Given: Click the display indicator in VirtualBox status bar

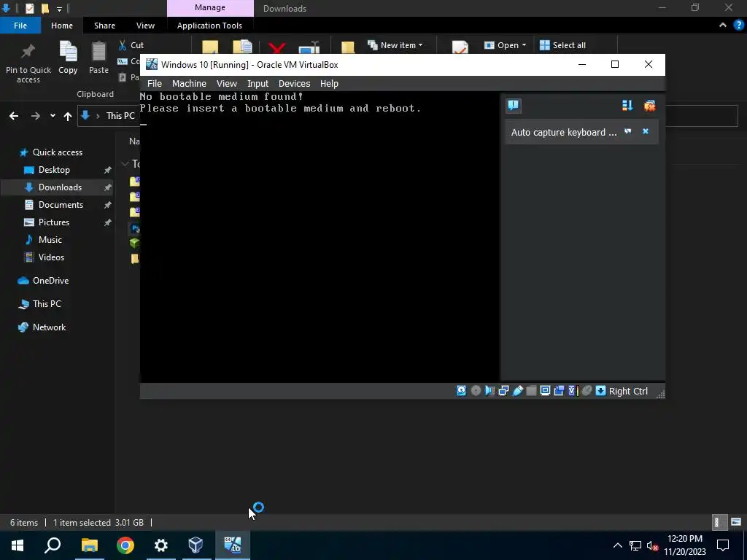Looking at the screenshot, I should point(545,391).
